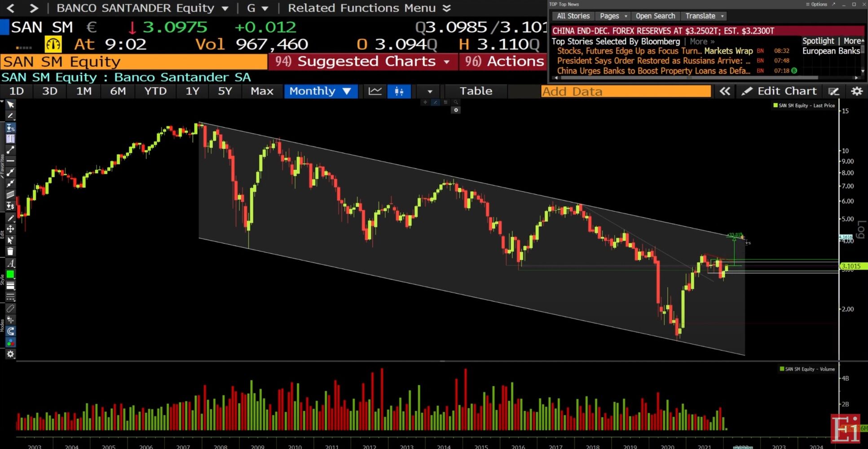Delete annotation with the trash can icon
Viewport: 868px width, 449px height.
(10, 251)
